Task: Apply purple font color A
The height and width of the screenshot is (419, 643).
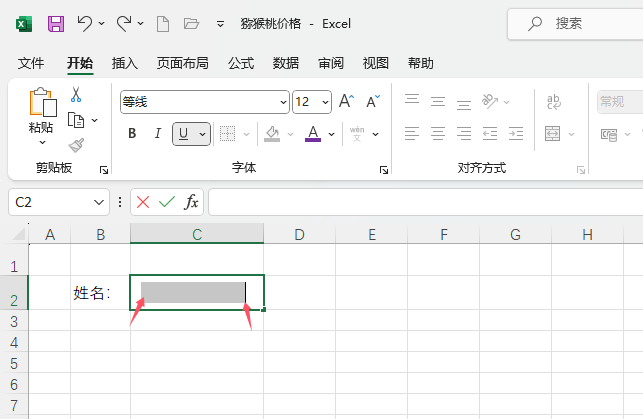Action: 313,134
